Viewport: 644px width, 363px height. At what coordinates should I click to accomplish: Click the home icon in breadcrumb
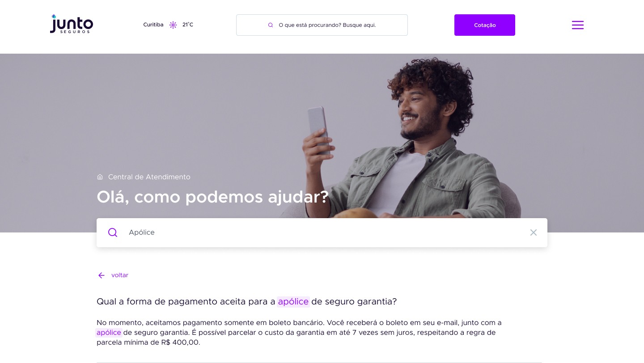pos(100,177)
